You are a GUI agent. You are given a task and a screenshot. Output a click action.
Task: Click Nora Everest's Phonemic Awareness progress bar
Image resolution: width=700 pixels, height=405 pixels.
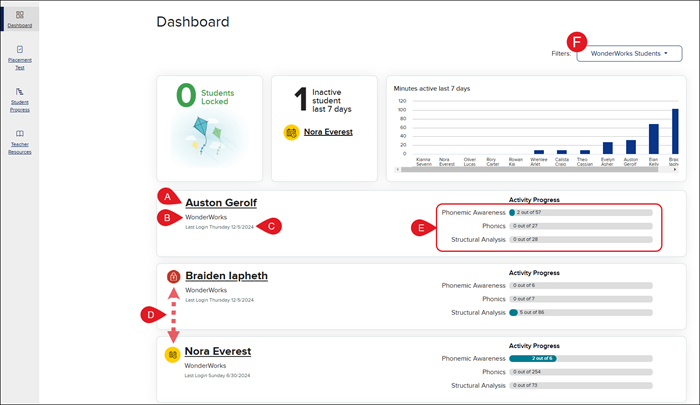(580, 357)
